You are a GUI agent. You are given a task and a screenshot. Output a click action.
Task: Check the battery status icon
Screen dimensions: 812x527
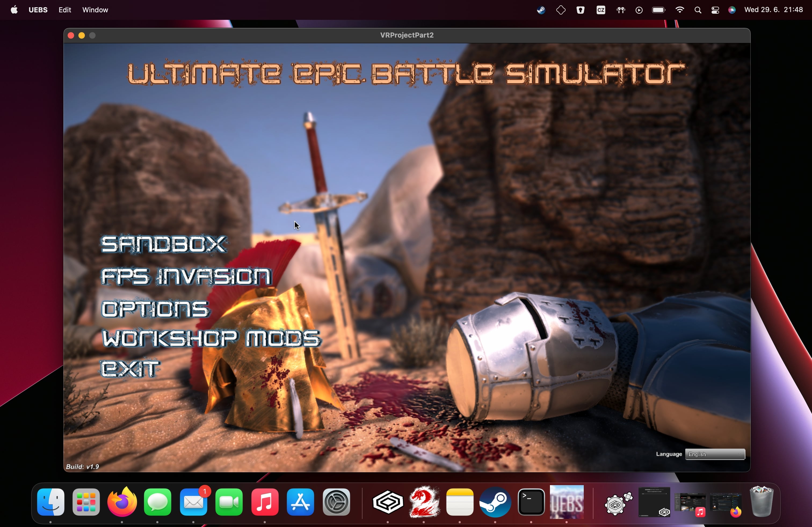(658, 10)
